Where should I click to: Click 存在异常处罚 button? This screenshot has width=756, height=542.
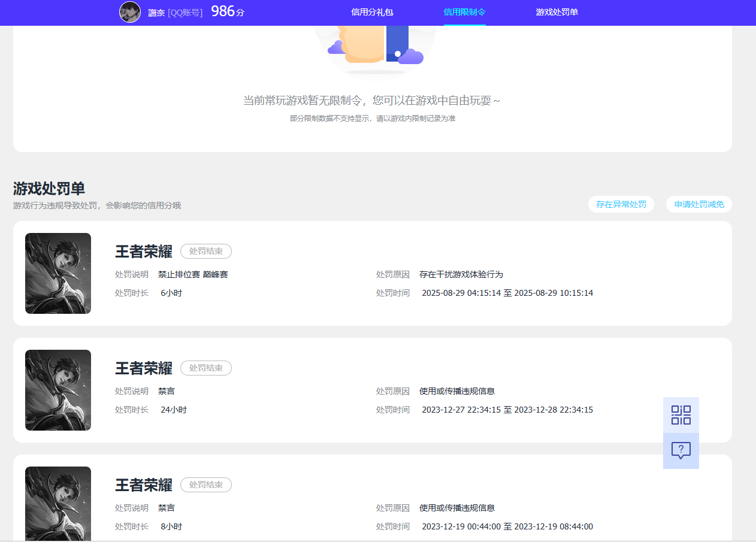pos(621,204)
